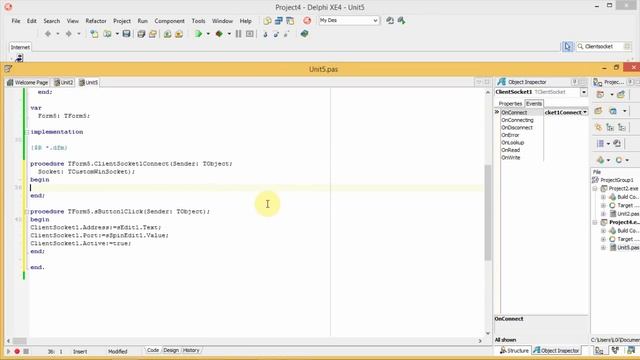Image resolution: width=640 pixels, height=360 pixels.
Task: Click the Pause program toolbar icon
Action: pos(239,34)
